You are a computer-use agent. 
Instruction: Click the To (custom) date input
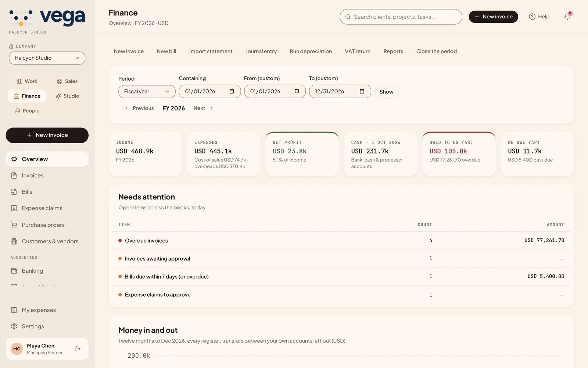point(340,92)
